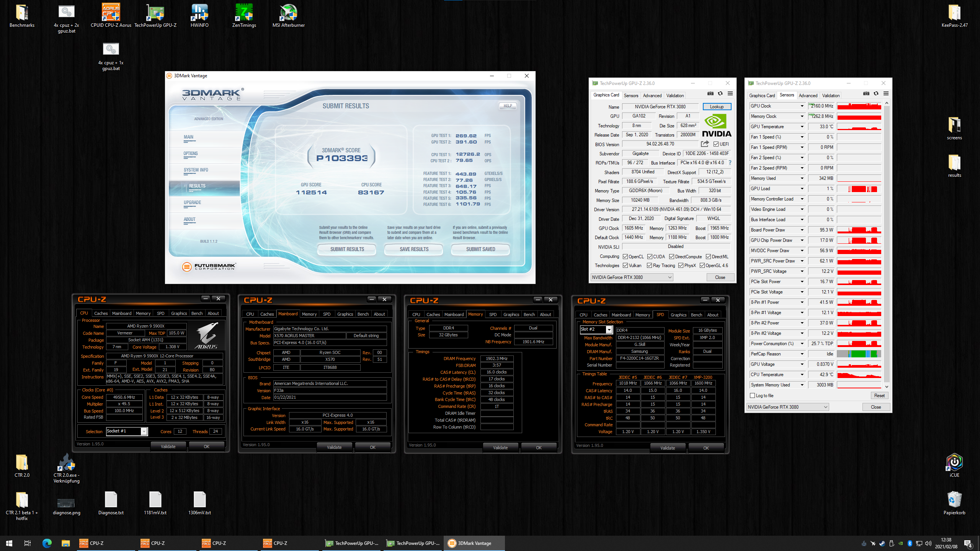Open hamburger menu in GPU-Z Graphics Card window
The height and width of the screenshot is (551, 980).
click(x=730, y=94)
